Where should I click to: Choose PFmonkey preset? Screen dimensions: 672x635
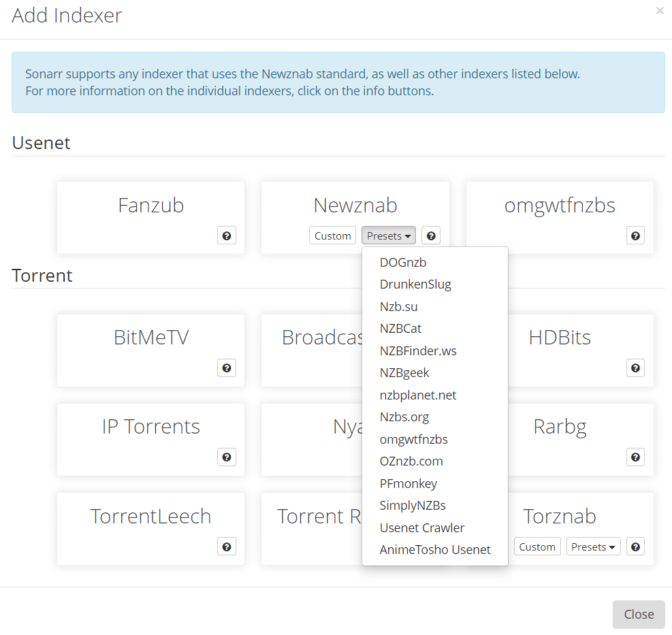pyautogui.click(x=435, y=483)
